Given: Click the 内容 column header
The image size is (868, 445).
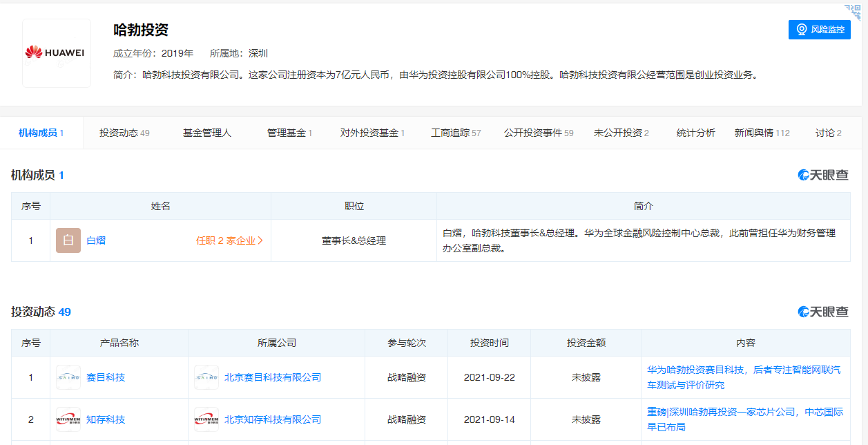Looking at the screenshot, I should [746, 343].
